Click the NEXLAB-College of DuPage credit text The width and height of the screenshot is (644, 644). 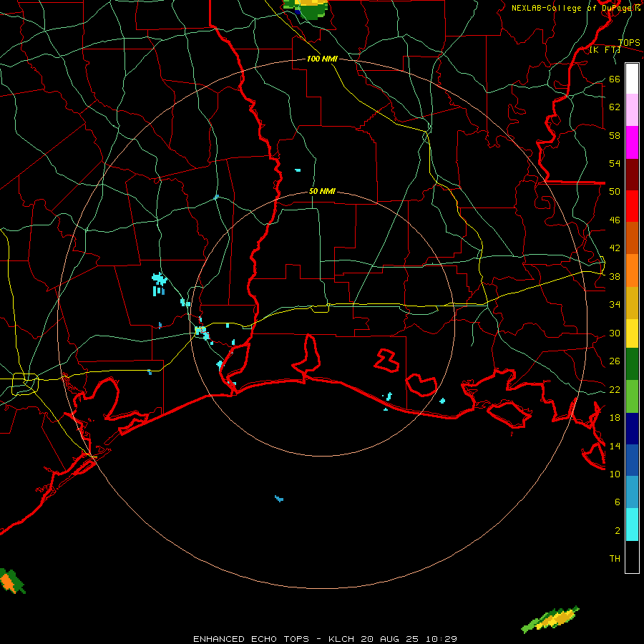click(x=576, y=8)
